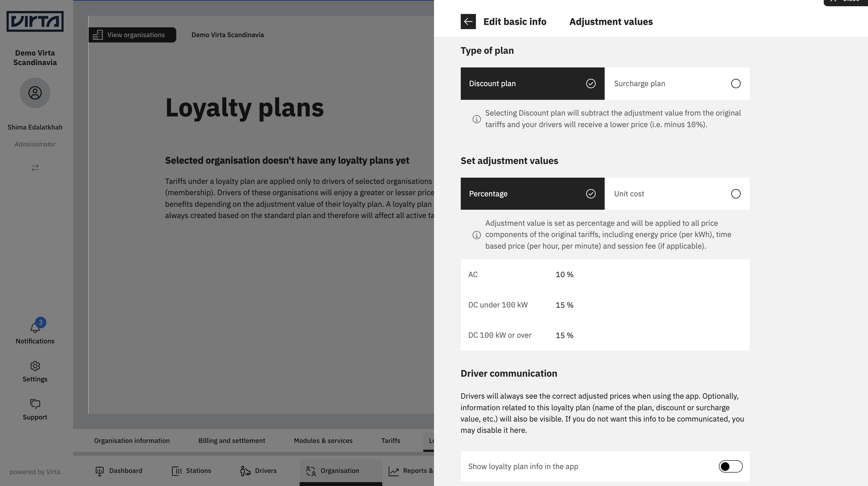The width and height of the screenshot is (868, 486).
Task: Open Support from the sidebar
Action: pyautogui.click(x=35, y=404)
